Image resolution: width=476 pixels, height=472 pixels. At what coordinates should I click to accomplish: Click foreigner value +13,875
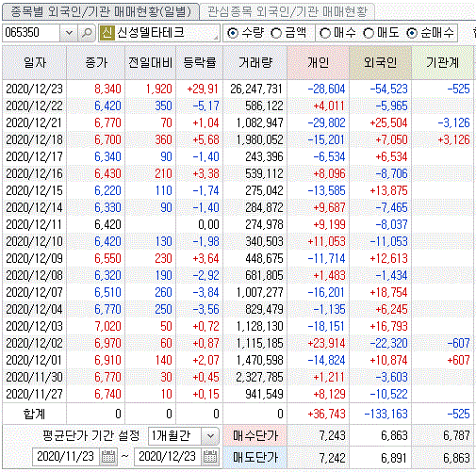pos(389,190)
